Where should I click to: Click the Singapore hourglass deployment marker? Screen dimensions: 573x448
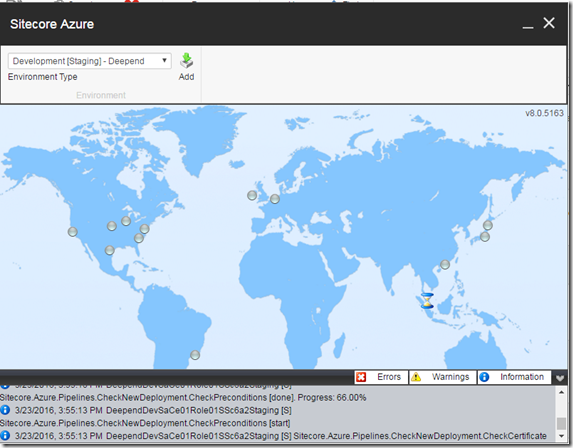click(427, 301)
